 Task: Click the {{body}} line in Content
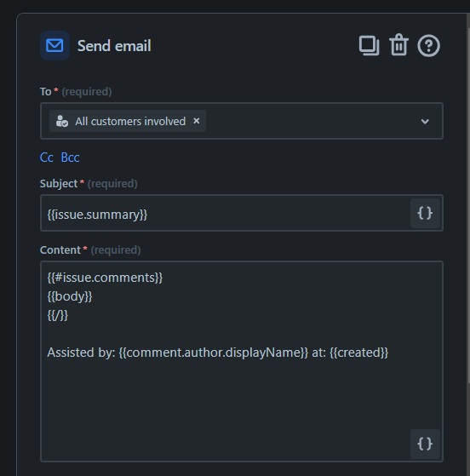[x=70, y=296]
